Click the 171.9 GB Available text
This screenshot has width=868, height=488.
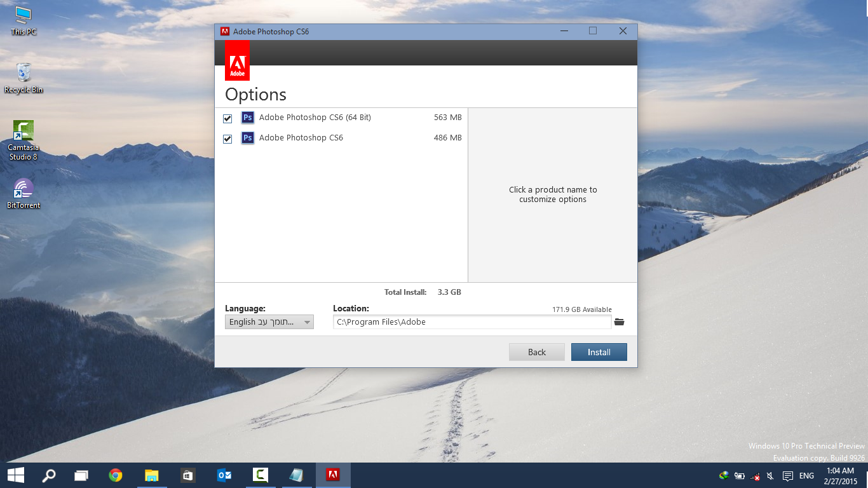(582, 310)
